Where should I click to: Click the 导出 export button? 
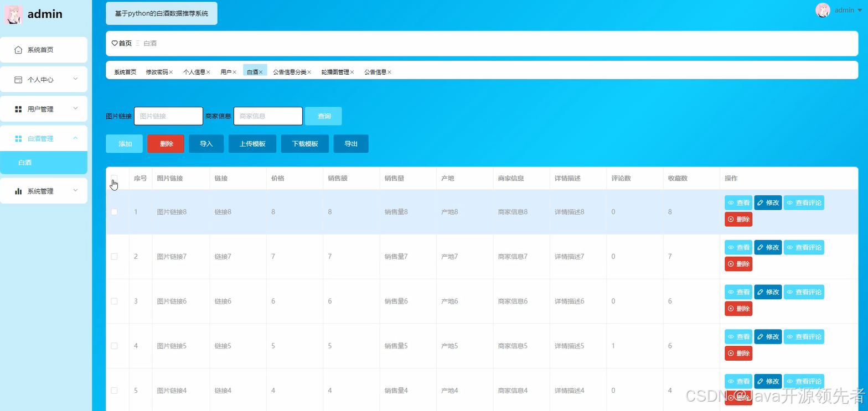pyautogui.click(x=351, y=144)
